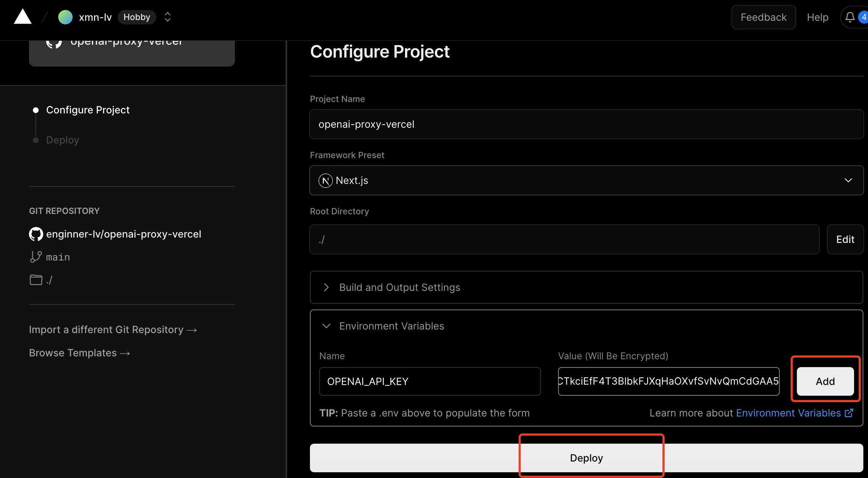
Task: Click the git branch icon next to main
Action: [36, 257]
